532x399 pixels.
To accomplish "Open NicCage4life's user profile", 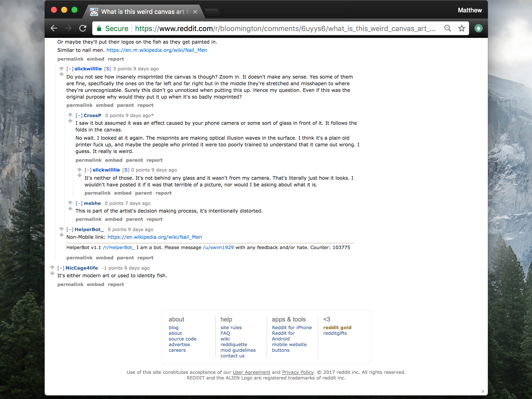I will pyautogui.click(x=82, y=268).
